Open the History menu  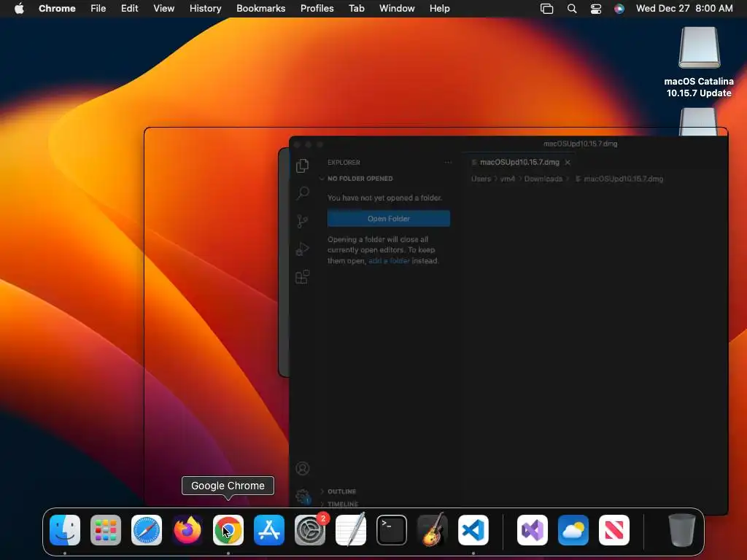click(205, 9)
